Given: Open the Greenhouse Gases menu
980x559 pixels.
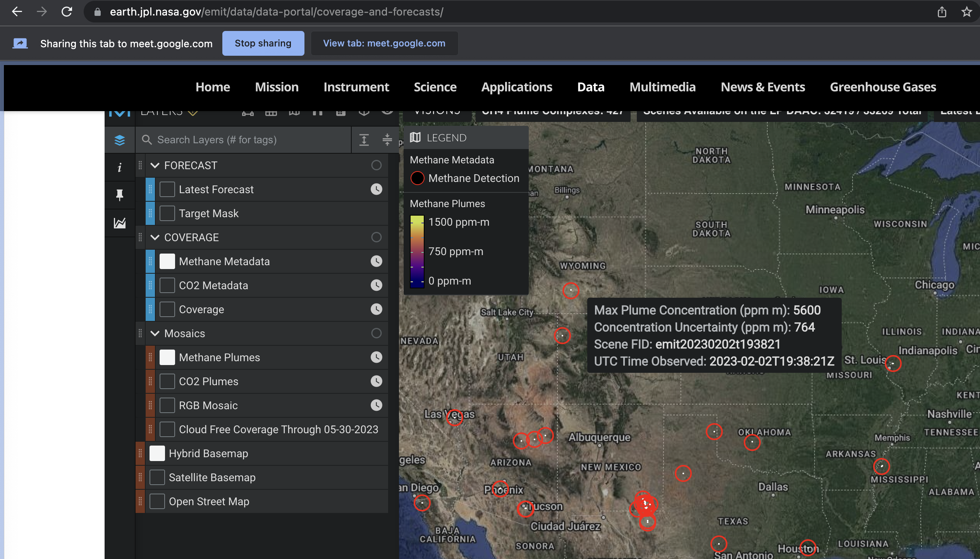Looking at the screenshot, I should click(883, 87).
